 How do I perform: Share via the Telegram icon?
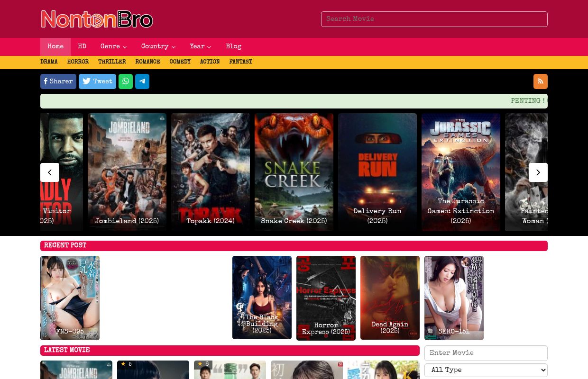pos(142,81)
